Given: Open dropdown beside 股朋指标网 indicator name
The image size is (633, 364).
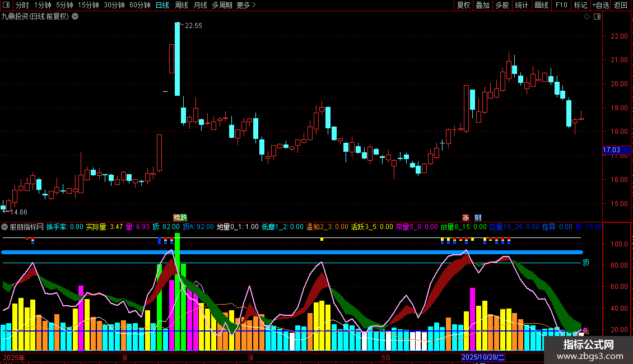Looking at the screenshot, I should (4, 227).
